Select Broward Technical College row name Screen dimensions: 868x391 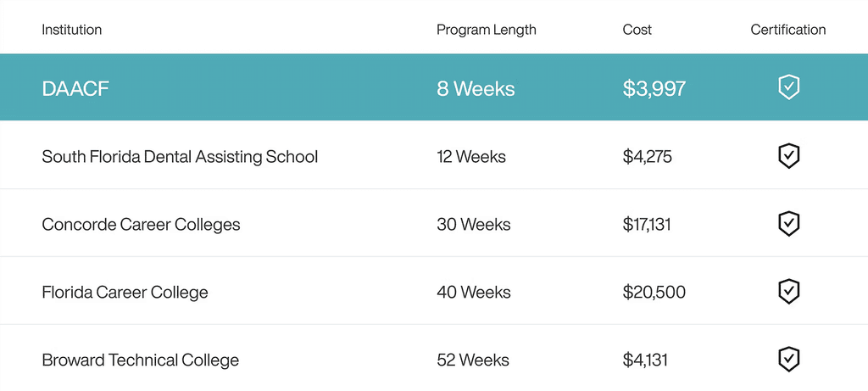tap(141, 360)
